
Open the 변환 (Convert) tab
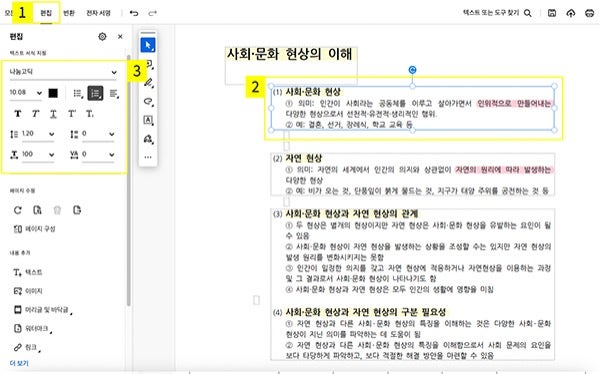(69, 13)
